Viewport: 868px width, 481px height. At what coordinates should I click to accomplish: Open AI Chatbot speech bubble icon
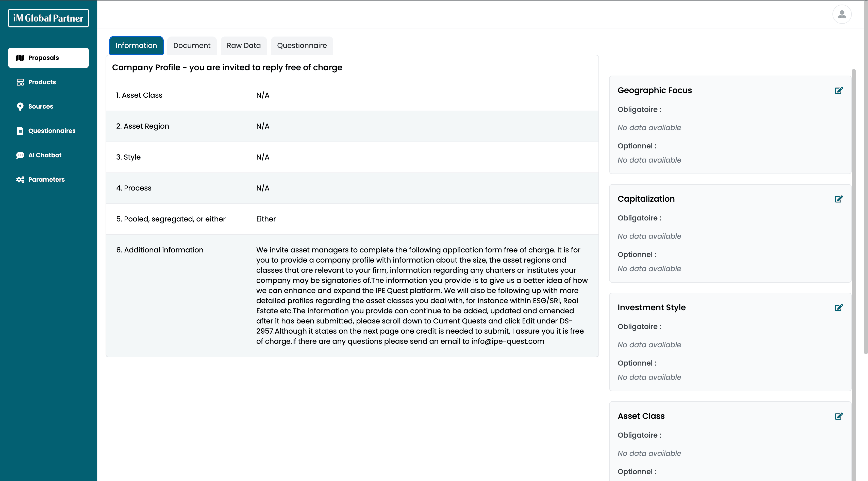tap(20, 155)
